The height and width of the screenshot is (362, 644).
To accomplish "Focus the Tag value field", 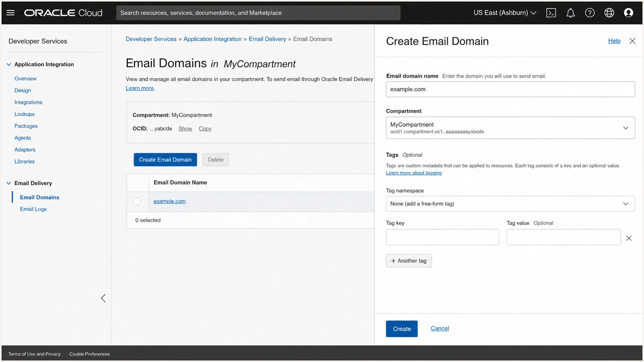I will (563, 237).
